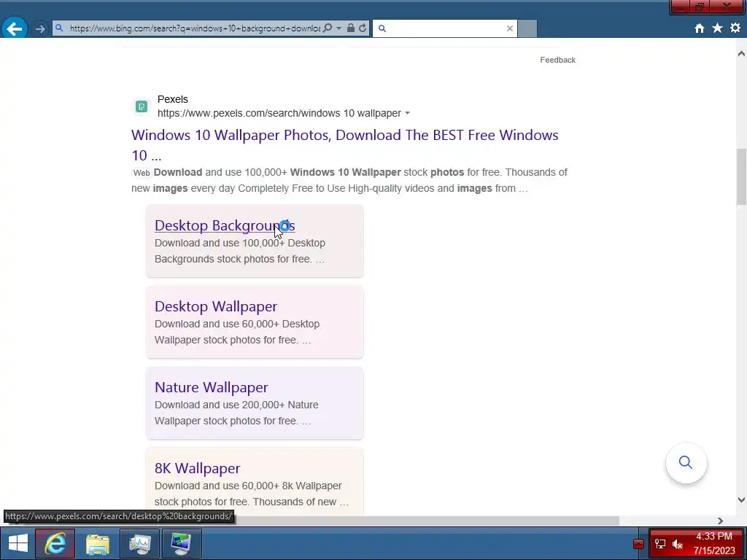
Task: Open the Desktop Wallpaper link
Action: [216, 306]
